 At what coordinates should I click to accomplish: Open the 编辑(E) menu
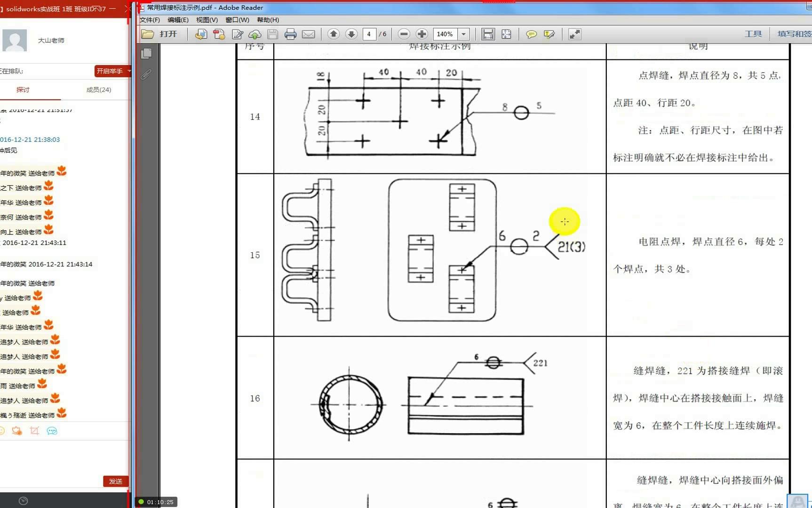tap(178, 20)
